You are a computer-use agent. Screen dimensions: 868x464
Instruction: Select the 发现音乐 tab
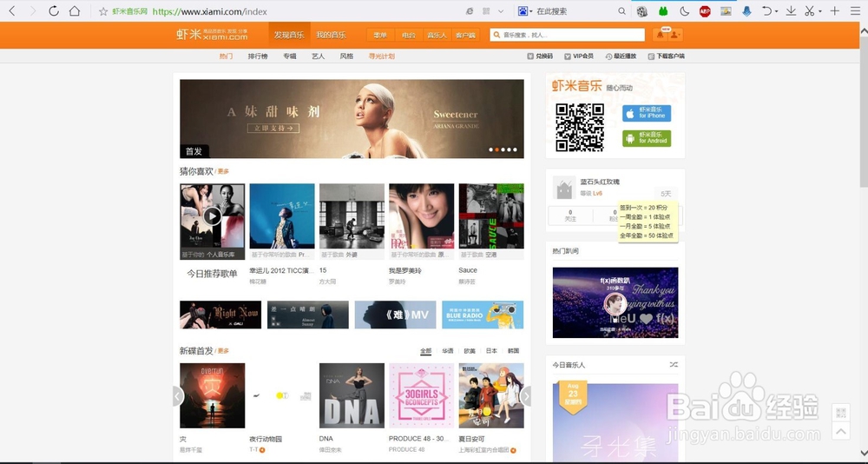[289, 35]
